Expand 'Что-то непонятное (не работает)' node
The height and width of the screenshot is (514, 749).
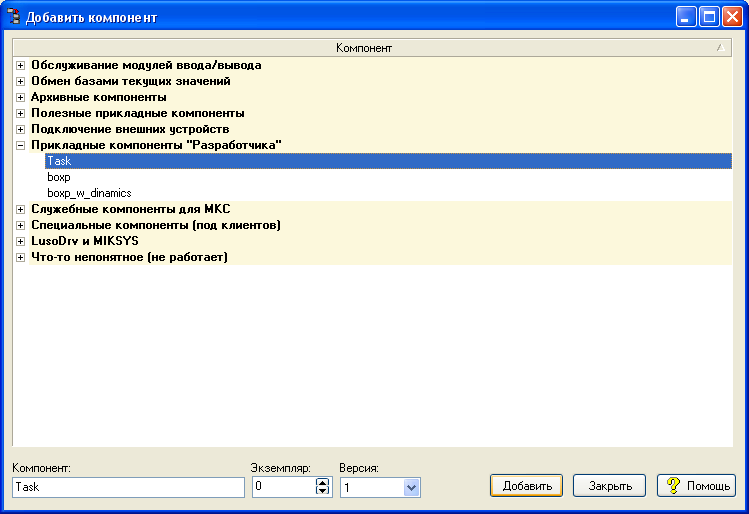(21, 257)
